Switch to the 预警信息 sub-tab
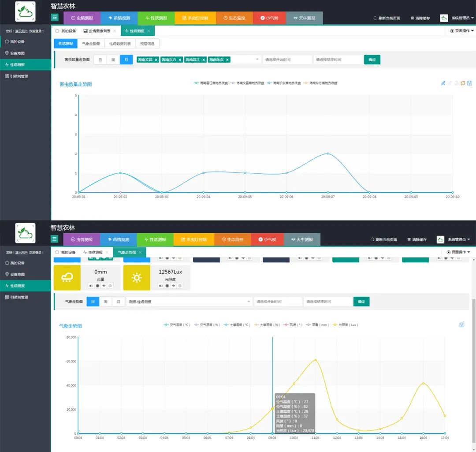 click(147, 44)
